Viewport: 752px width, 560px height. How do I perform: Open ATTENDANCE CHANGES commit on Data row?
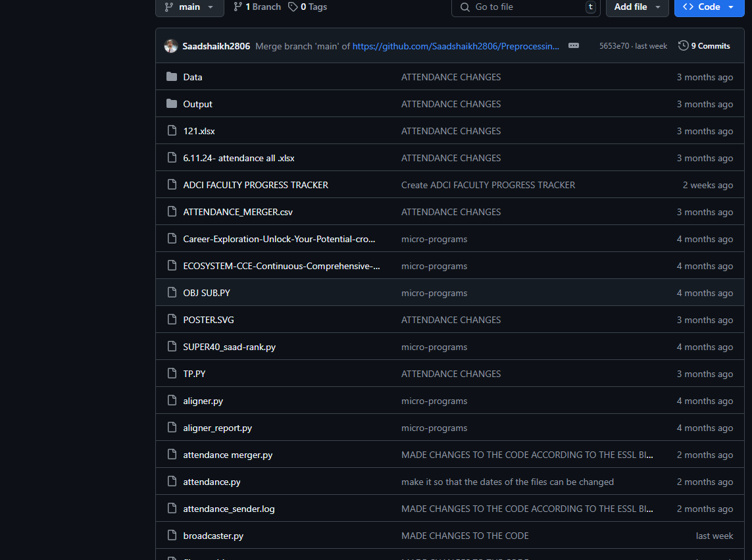click(451, 77)
